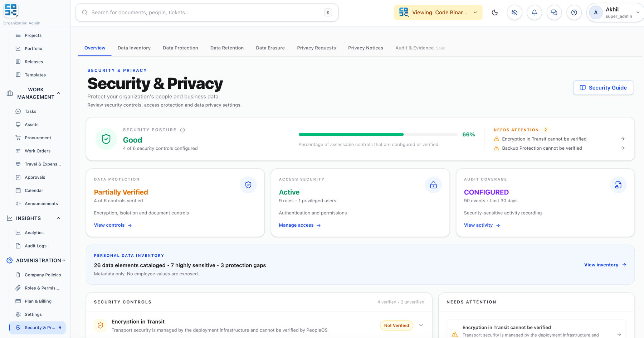Toggle dark mode moon icon
Viewport: 644px width, 338px height.
(x=495, y=13)
